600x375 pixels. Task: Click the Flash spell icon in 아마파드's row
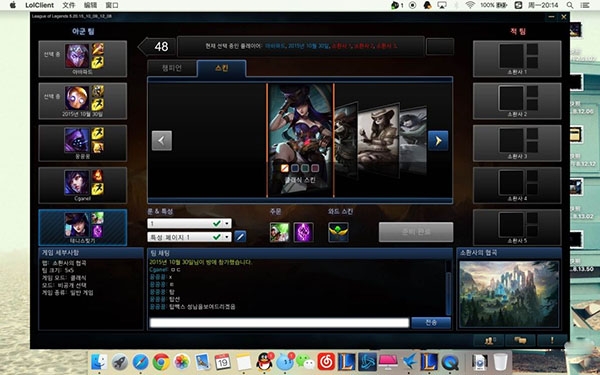(98, 62)
